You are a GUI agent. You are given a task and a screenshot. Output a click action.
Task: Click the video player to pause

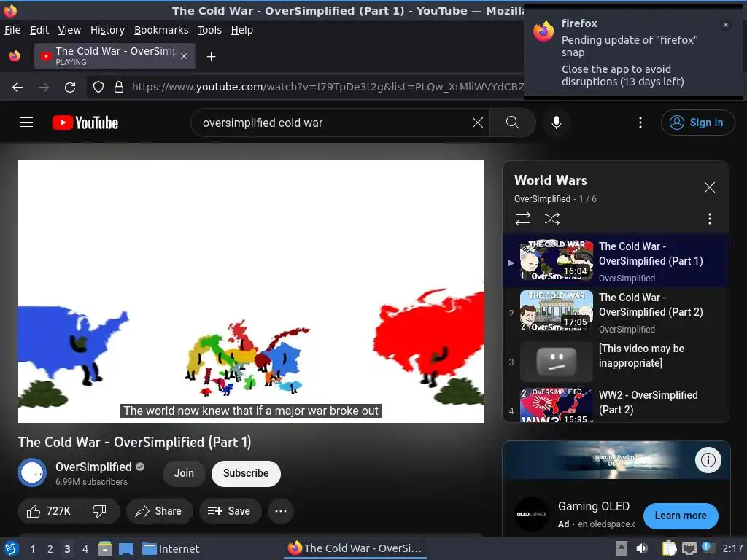point(251,292)
